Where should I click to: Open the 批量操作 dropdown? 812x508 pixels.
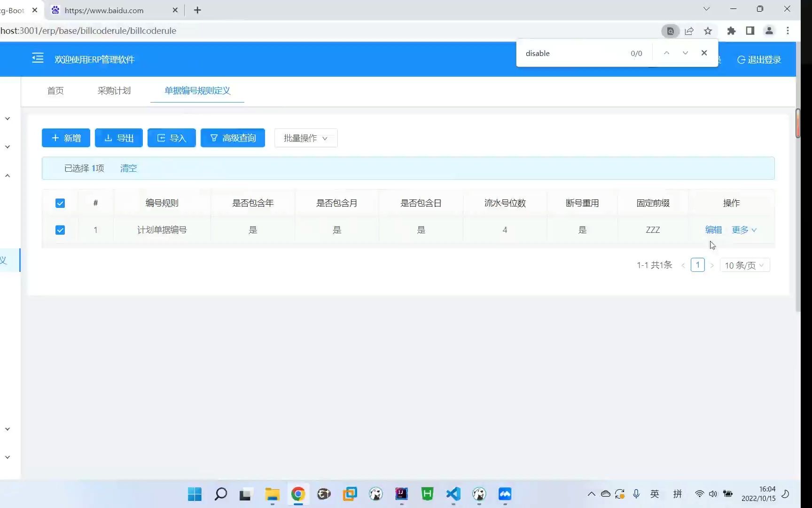tap(306, 138)
